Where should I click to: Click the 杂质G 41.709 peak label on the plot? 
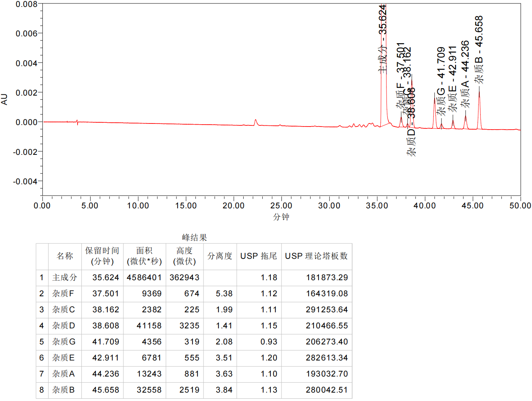[441, 81]
